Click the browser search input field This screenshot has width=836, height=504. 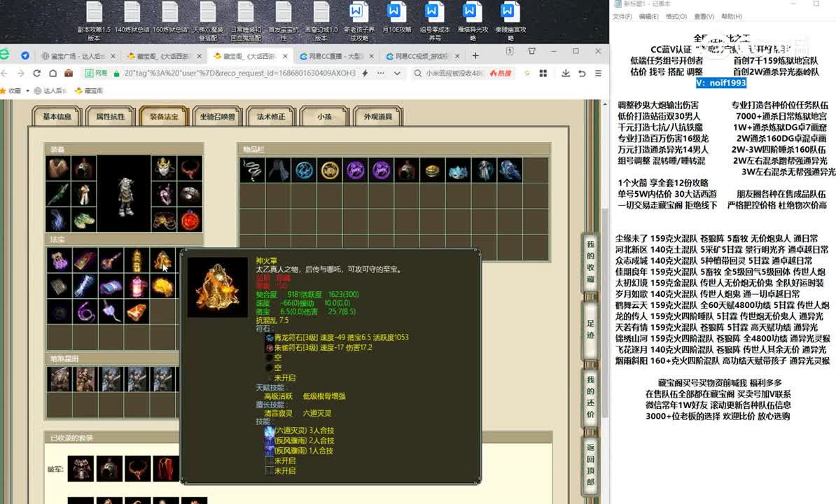454,73
